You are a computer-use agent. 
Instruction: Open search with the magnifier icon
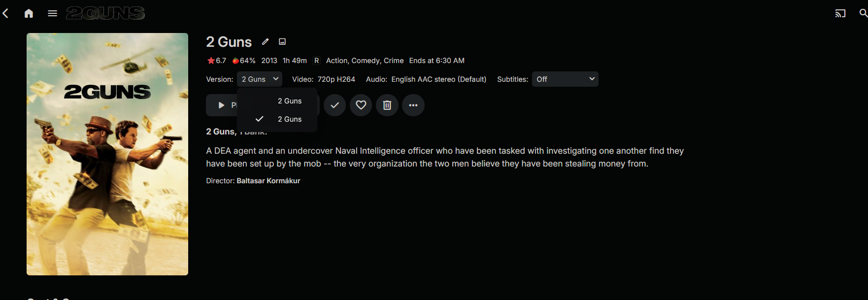click(x=863, y=13)
